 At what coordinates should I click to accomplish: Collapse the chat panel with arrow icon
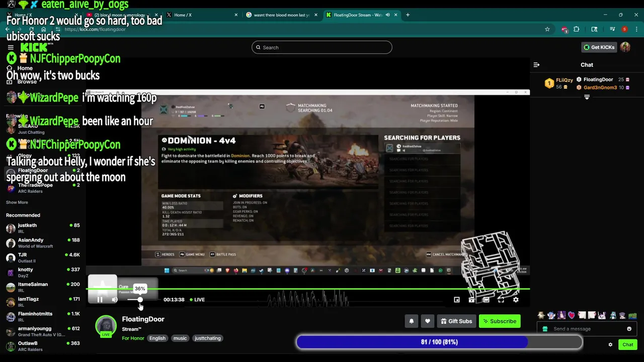point(536,65)
